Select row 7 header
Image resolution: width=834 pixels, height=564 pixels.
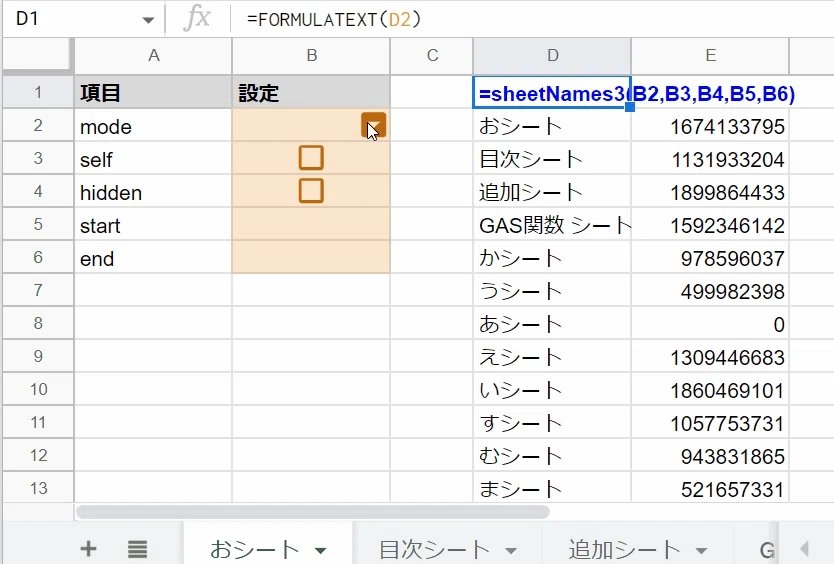[x=38, y=290]
